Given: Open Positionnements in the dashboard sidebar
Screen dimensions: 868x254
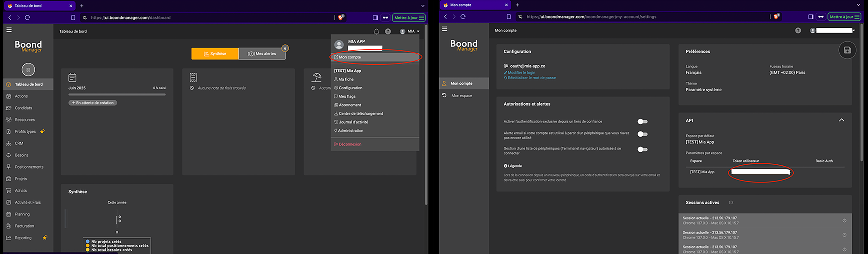Looking at the screenshot, I should [28, 167].
